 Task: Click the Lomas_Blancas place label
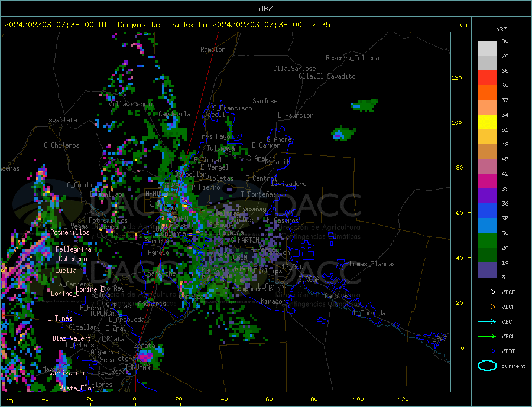pos(372,264)
